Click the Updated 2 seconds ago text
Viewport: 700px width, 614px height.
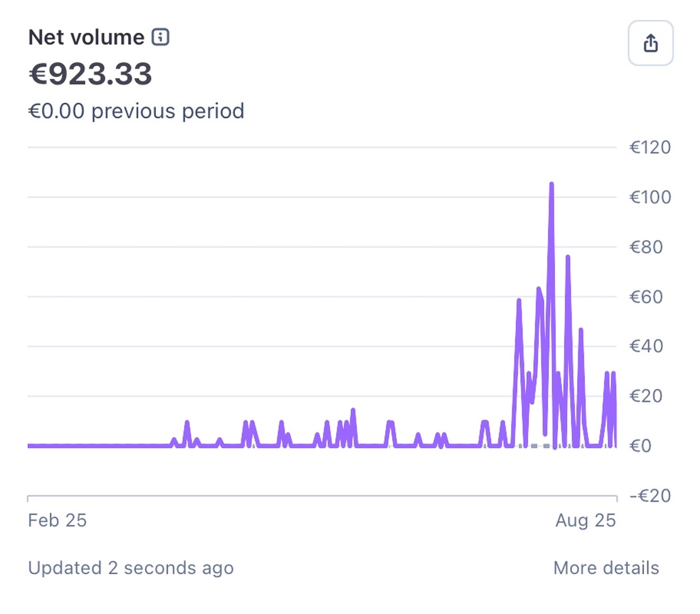(131, 568)
